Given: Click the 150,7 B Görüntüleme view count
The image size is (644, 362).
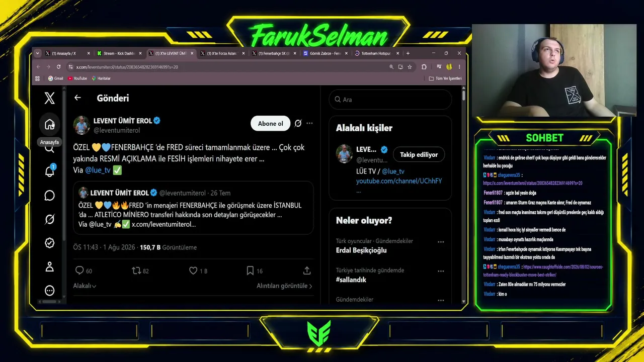Looking at the screenshot, I should point(168,247).
